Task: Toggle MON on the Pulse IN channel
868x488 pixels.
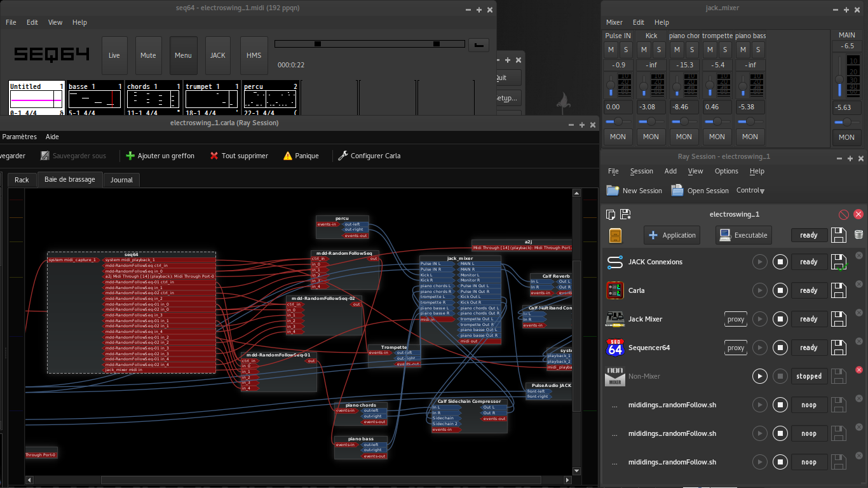Action: pos(618,137)
